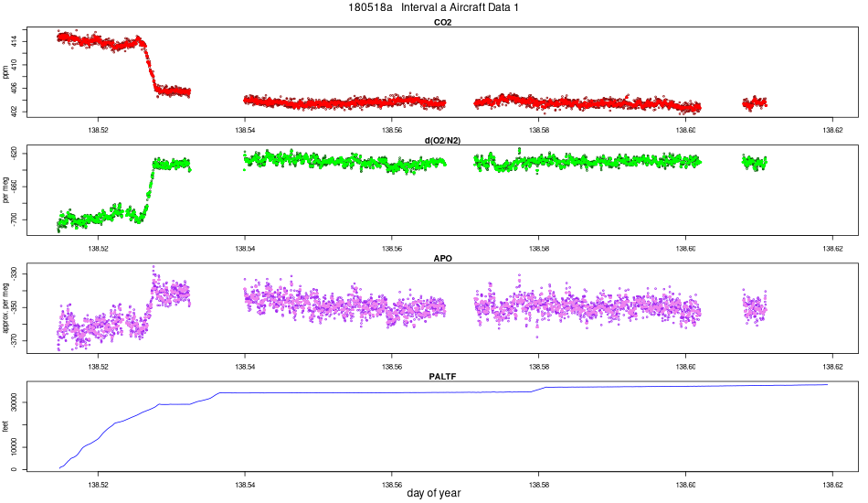The height and width of the screenshot is (503, 868).
Task: Click the "APO" panel title
Action: [x=442, y=259]
